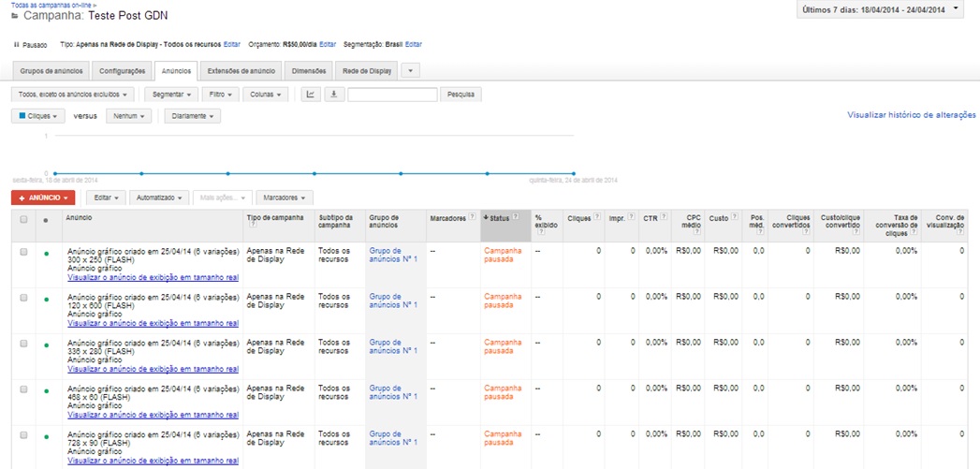Click the campaign folder icon by title

(15, 17)
